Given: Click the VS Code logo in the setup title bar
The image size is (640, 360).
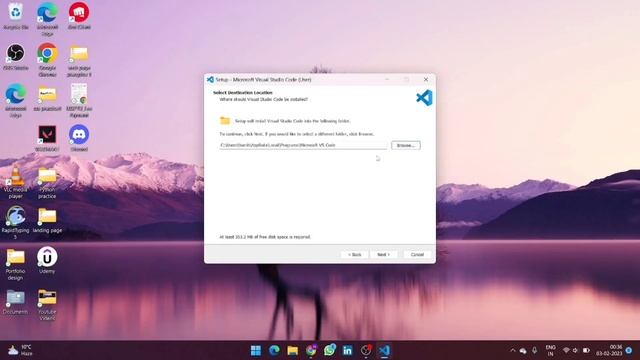Looking at the screenshot, I should [x=210, y=79].
